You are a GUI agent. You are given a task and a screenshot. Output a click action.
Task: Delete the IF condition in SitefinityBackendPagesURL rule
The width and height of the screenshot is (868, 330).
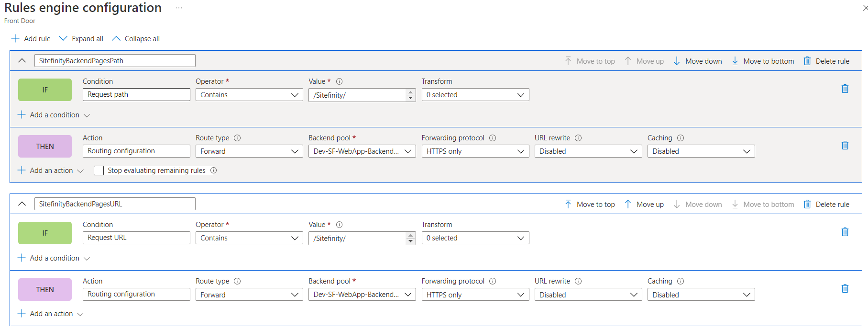coord(845,232)
